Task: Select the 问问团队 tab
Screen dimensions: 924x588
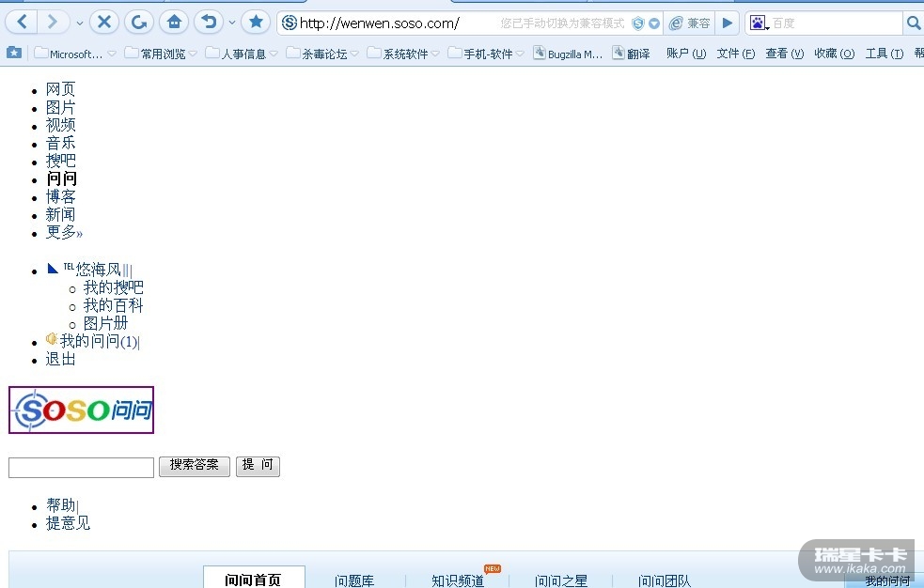Action: (x=665, y=580)
